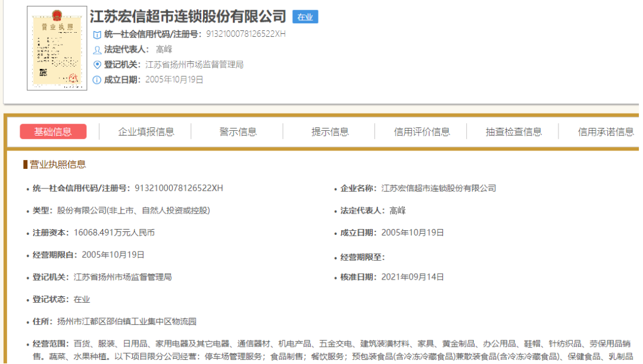Image resolution: width=643 pixels, height=364 pixels.
Task: Click the 法定代表人 value in license info
Action: pyautogui.click(x=397, y=211)
